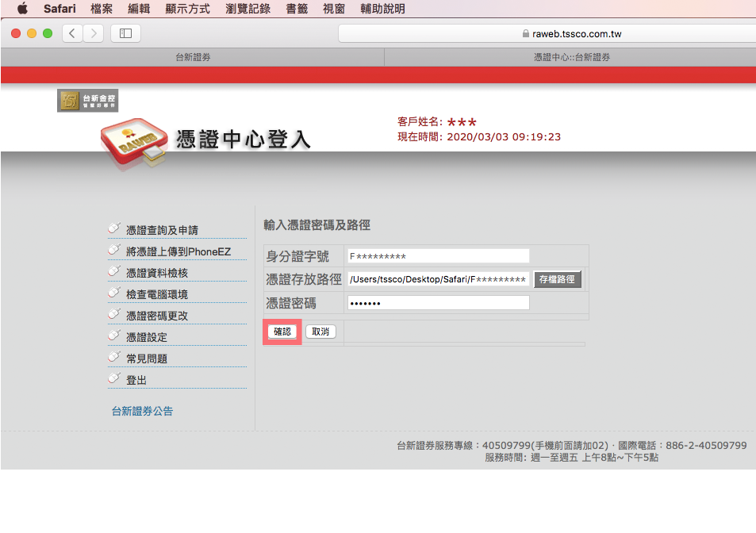Click the 現在時間 date and time text
This screenshot has width=756, height=533.
pos(479,137)
